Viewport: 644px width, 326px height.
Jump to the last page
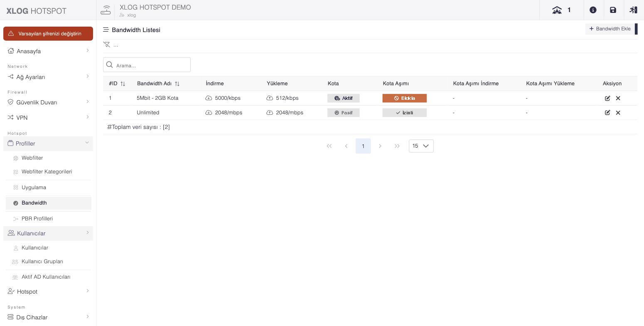tap(397, 146)
